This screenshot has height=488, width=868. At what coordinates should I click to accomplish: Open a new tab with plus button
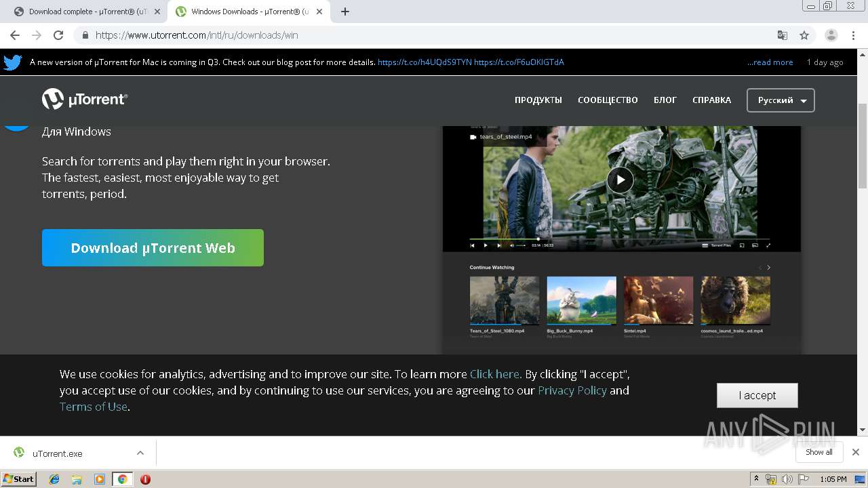click(345, 12)
